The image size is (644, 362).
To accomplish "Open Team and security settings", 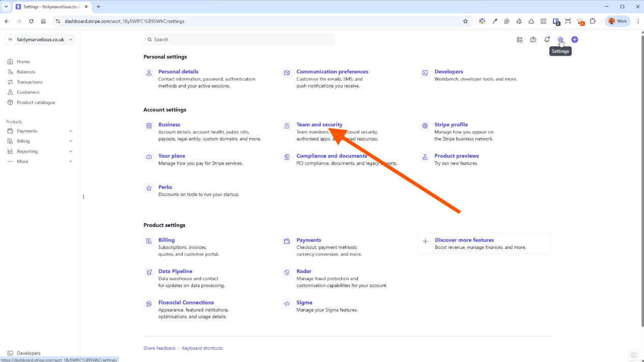I will click(x=319, y=125).
